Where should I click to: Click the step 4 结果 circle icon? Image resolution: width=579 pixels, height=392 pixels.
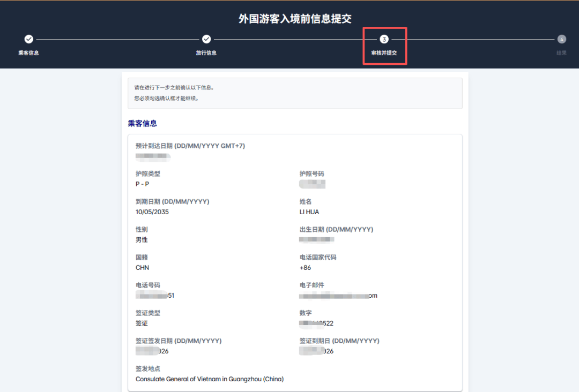click(562, 39)
